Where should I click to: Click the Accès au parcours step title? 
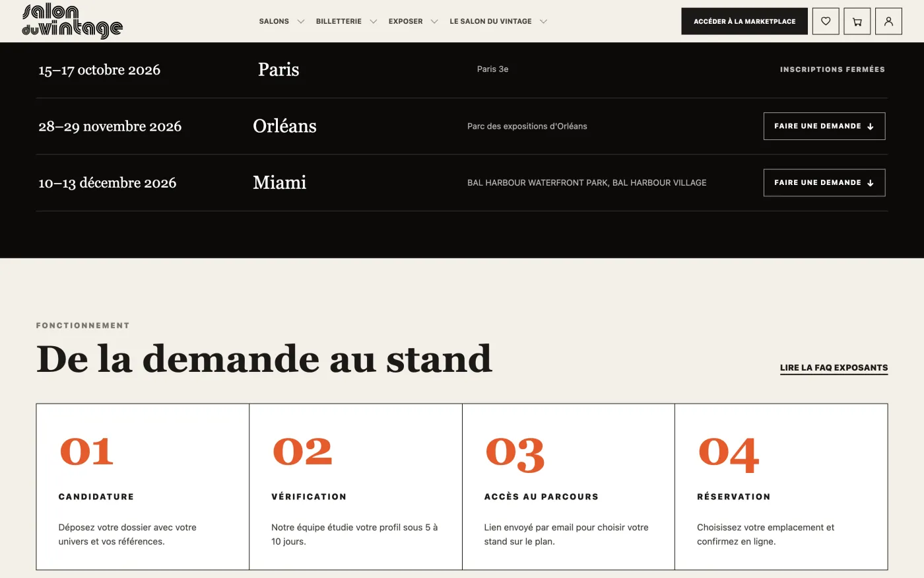click(541, 497)
